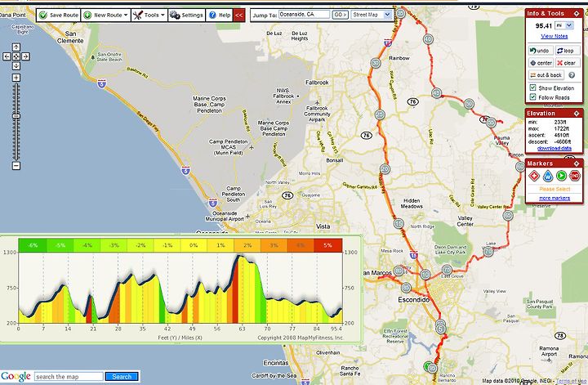
Task: Click the Interstate 15 shield near Rainbow
Action: coord(388,43)
